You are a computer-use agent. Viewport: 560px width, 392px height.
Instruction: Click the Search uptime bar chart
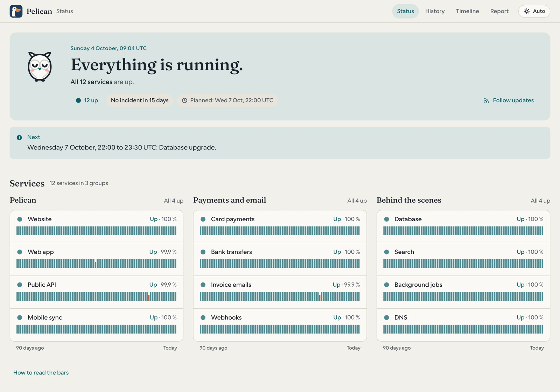pyautogui.click(x=463, y=264)
